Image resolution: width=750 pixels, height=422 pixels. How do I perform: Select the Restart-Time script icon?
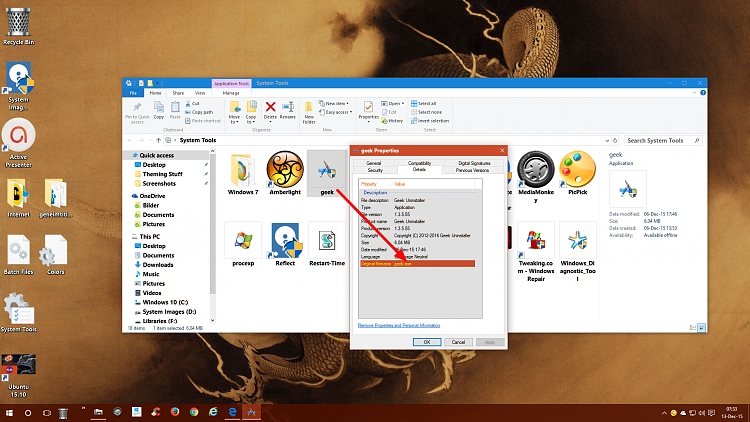pyautogui.click(x=327, y=241)
